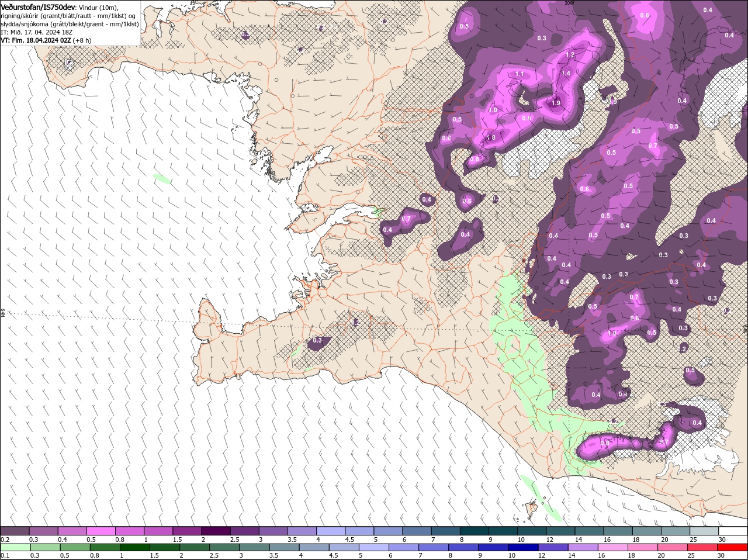
Task: Click the Veðurstofan/IS750dev title text
Action: (x=38, y=7)
